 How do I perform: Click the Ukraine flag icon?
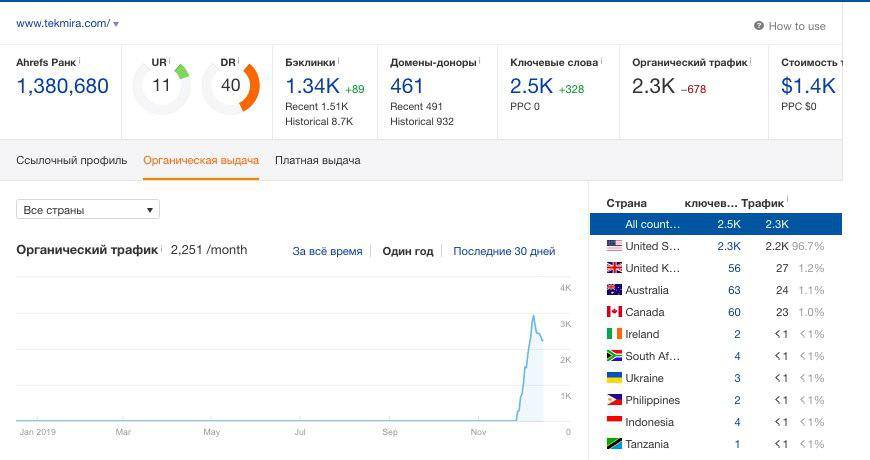614,378
